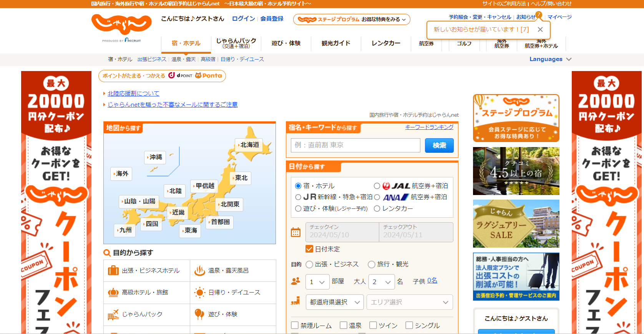Select 近畿 region on the map
The image size is (644, 334).
pyautogui.click(x=177, y=212)
